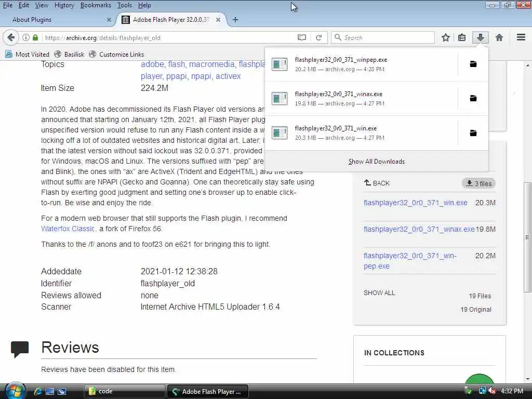Screen dimensions: 532x399
Task: Close the Adobe Flash Player tab
Action: (x=218, y=20)
